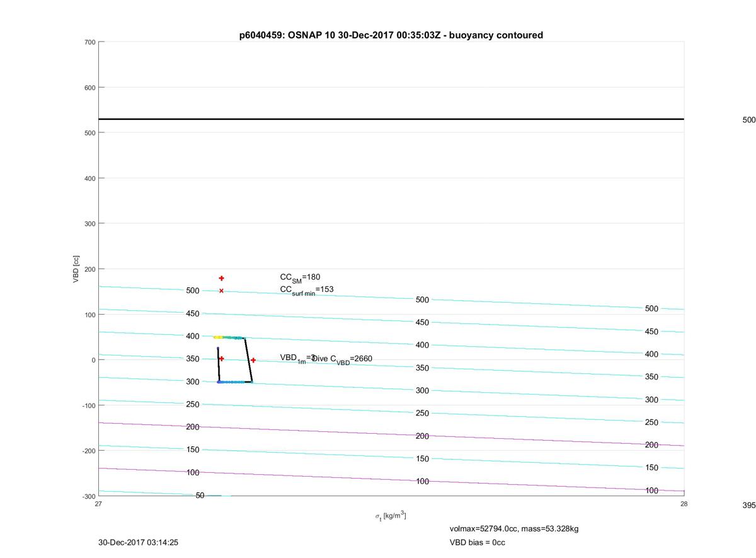756x558 pixels.
Task: Click the y-axis tick label -300
Action: (x=88, y=496)
